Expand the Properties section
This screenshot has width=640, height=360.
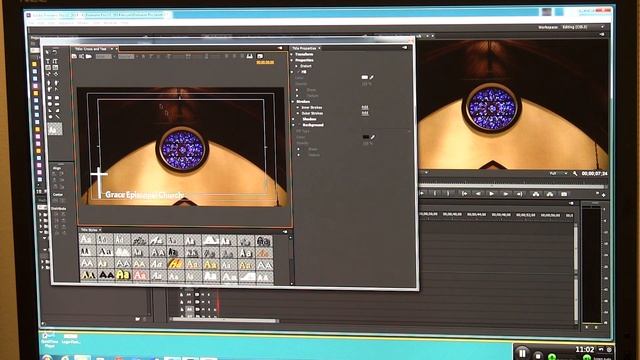[x=292, y=60]
